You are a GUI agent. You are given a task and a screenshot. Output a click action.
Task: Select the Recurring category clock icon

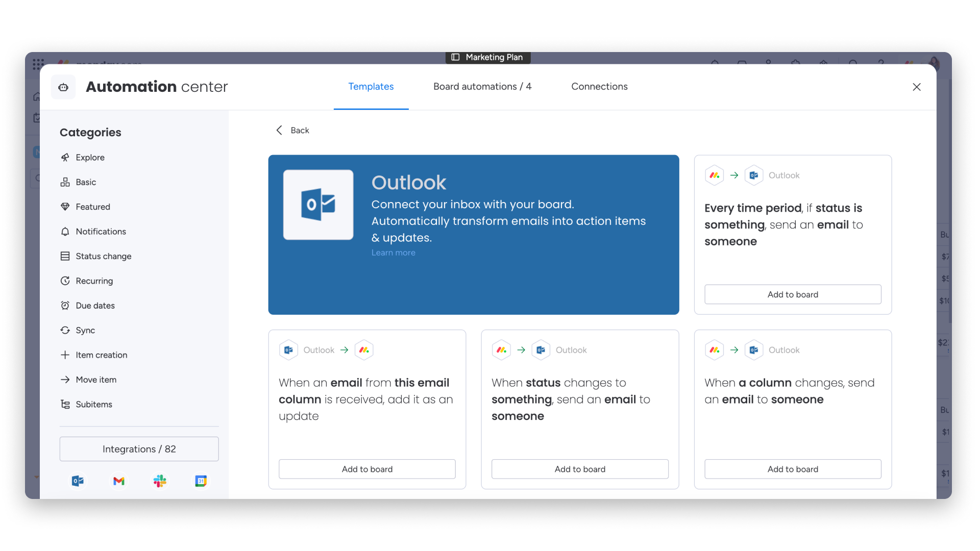coord(65,281)
